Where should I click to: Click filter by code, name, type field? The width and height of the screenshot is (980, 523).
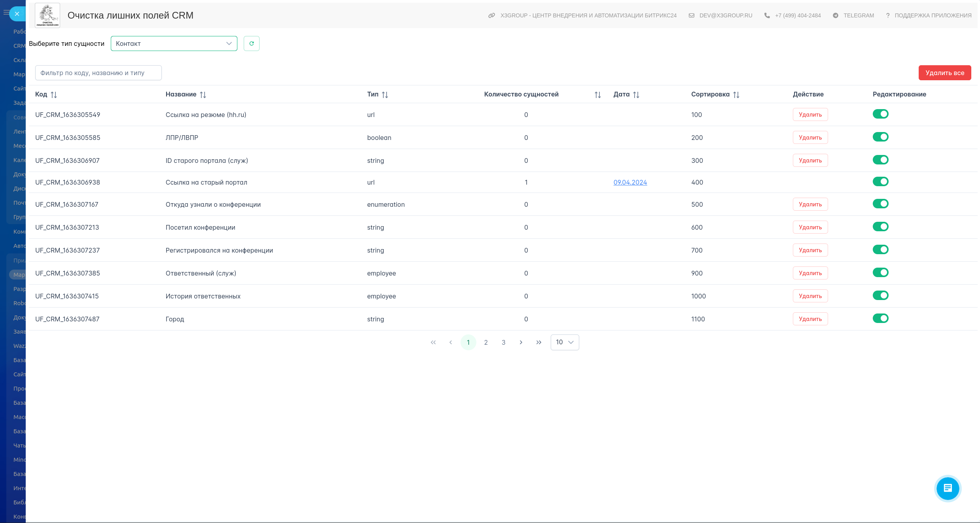tap(98, 73)
